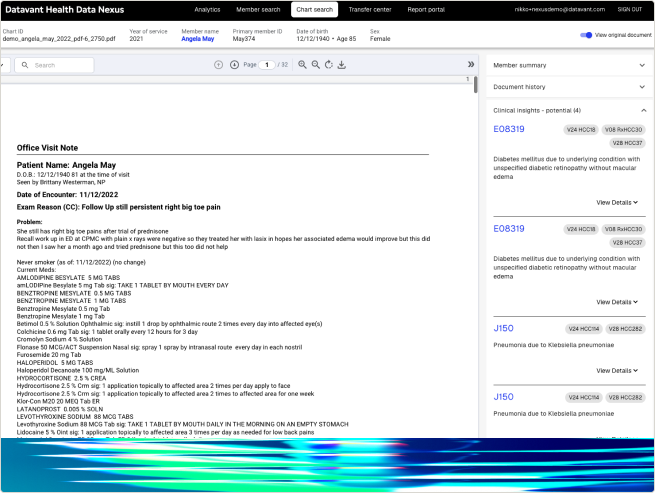Click the document vertical scrollbar
Viewport: 655px width, 493px height.
coord(475,84)
